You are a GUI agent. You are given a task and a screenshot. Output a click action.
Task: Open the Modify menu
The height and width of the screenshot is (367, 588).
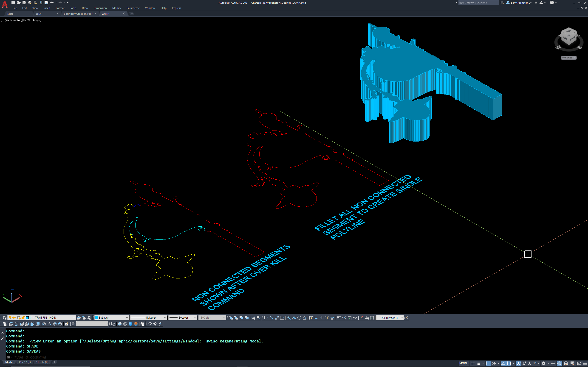pyautogui.click(x=116, y=8)
